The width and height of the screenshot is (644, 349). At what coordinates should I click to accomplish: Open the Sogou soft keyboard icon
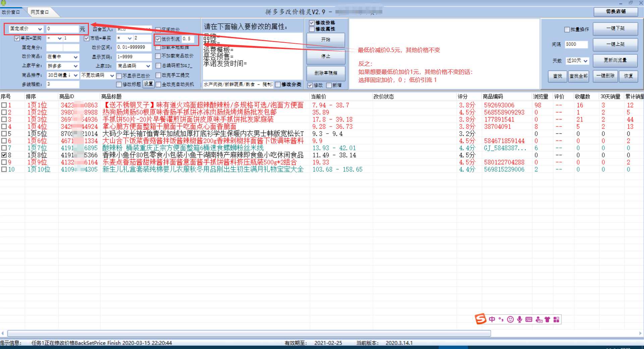(529, 319)
